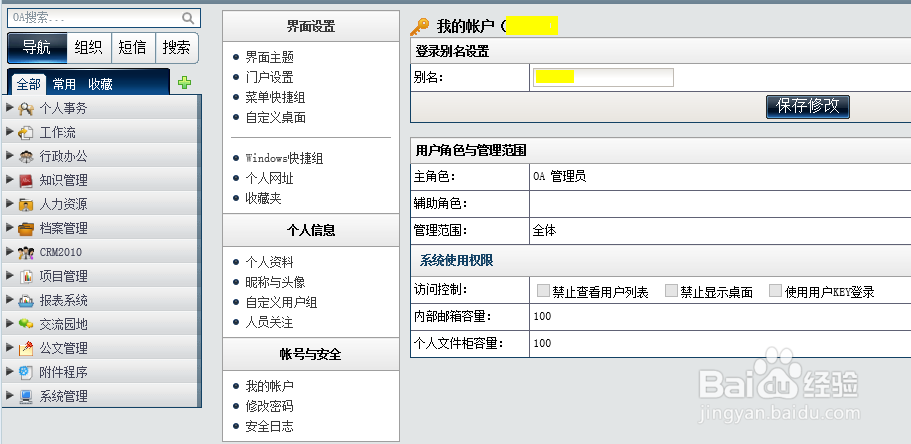Click the 附件程序 globe icon
The image size is (911, 444).
[x=26, y=373]
